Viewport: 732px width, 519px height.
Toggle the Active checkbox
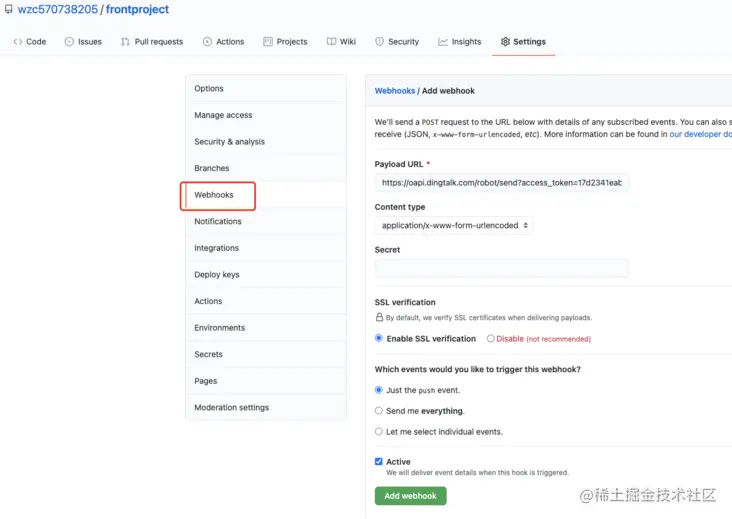[379, 462]
